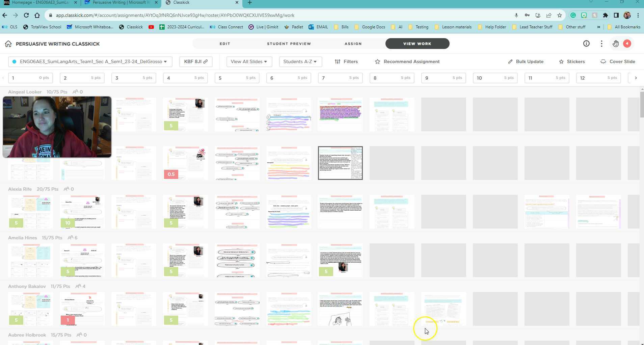Image resolution: width=644 pixels, height=345 pixels.
Task: Open Filters for the roster
Action: click(x=346, y=61)
